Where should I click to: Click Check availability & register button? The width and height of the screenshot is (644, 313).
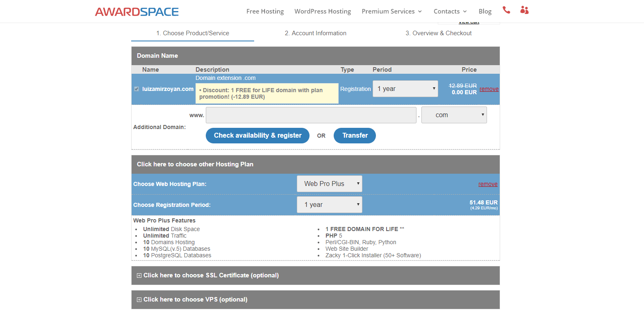[257, 136]
